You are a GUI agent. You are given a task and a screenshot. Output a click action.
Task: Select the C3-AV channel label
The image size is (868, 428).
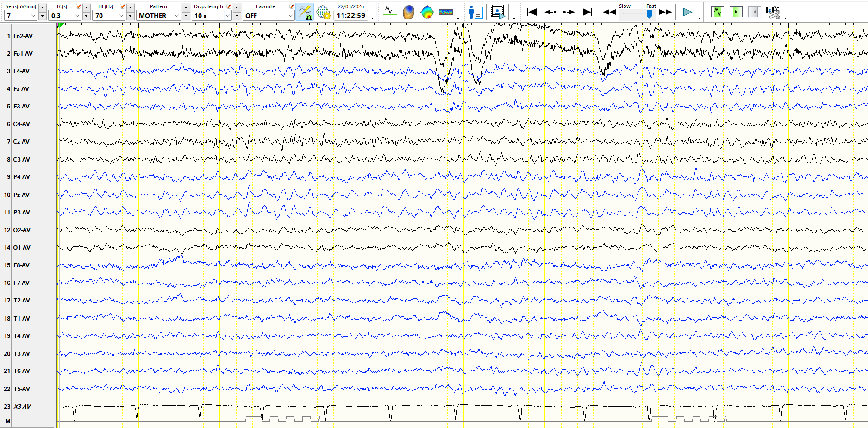[x=21, y=159]
